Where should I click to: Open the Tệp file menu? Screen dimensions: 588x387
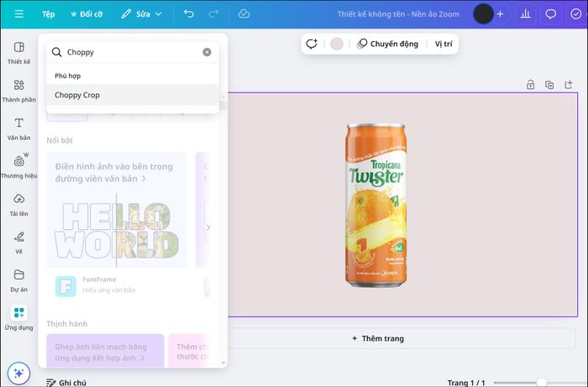[x=49, y=14]
